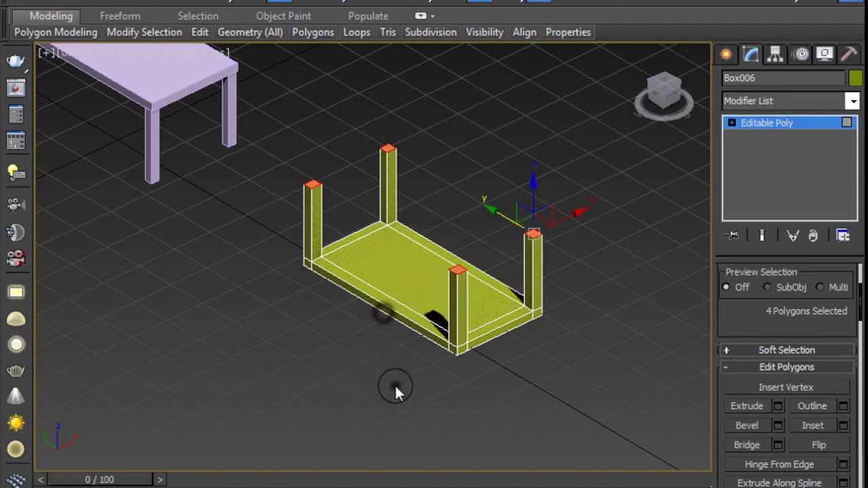Click the yellow sun light icon
The image size is (868, 488).
[16, 424]
